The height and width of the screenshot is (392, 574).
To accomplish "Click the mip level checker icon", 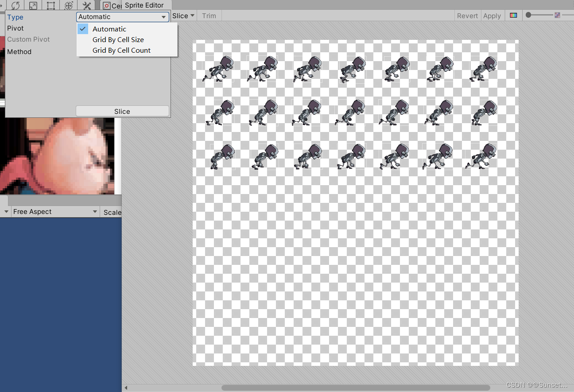I will pyautogui.click(x=557, y=15).
